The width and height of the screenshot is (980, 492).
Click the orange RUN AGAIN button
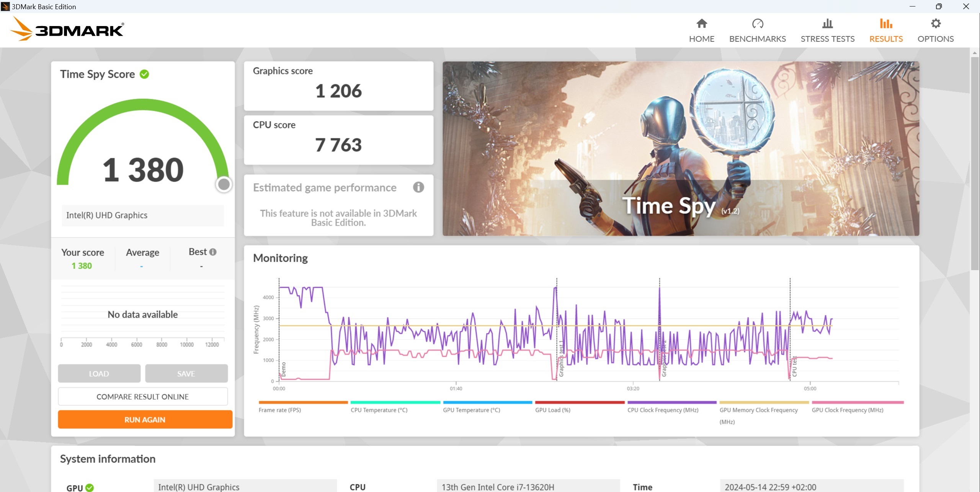coord(145,420)
